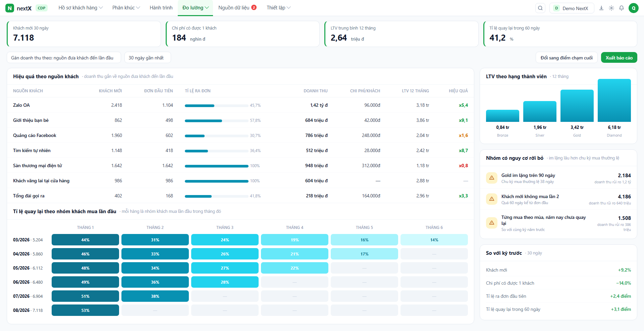This screenshot has width=644, height=331.
Task: Click 53% cell for 08/2026 cohort
Action: pyautogui.click(x=85, y=310)
